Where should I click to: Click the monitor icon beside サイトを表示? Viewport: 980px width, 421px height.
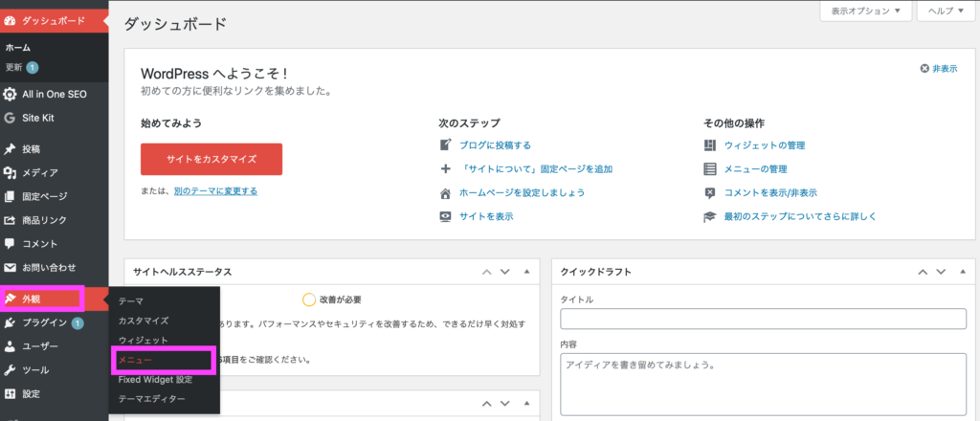(446, 217)
